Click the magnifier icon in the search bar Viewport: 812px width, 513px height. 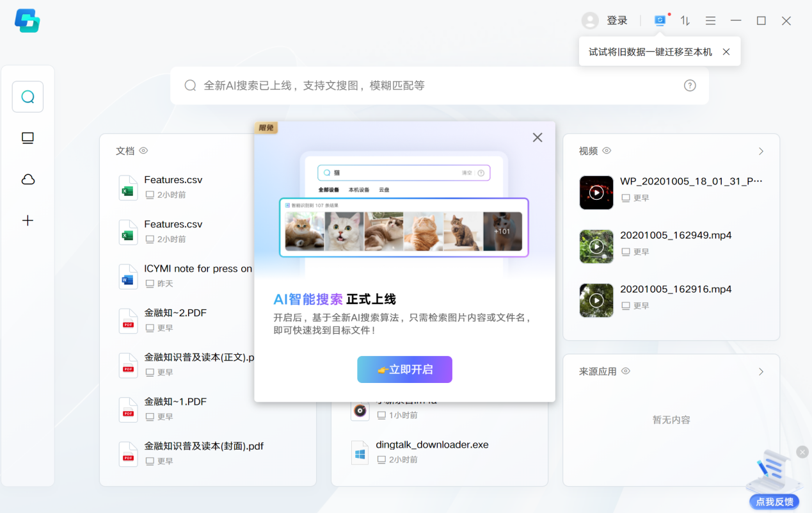coord(190,85)
